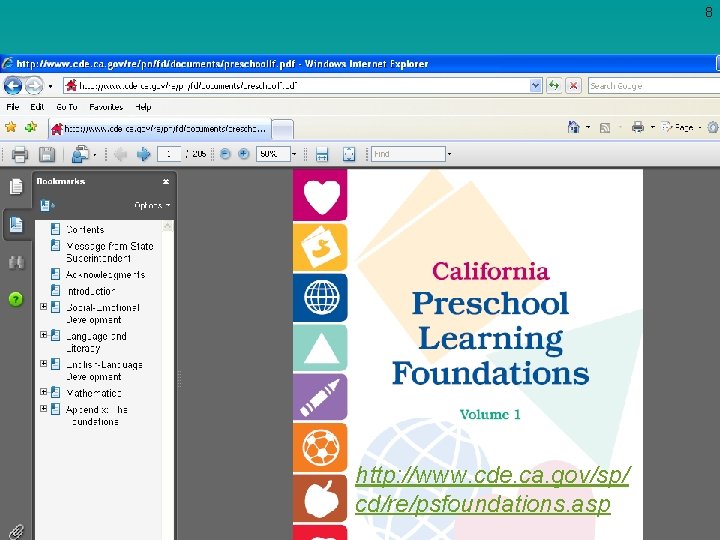
Task: Click the Fit Width scrolling icon
Action: click(x=322, y=154)
